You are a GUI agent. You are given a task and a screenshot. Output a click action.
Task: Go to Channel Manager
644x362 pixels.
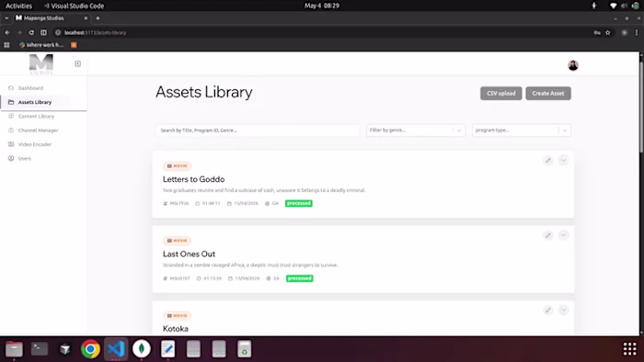[39, 130]
